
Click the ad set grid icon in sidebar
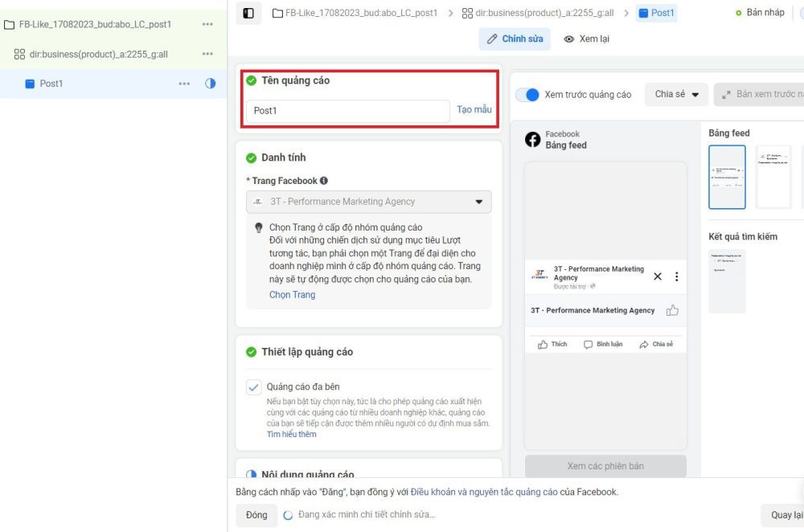tap(19, 55)
